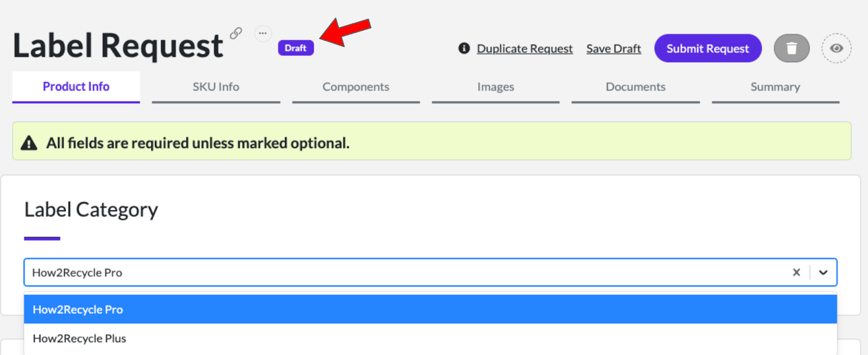The width and height of the screenshot is (868, 355).
Task: Go to the Images tab
Action: coord(495,87)
